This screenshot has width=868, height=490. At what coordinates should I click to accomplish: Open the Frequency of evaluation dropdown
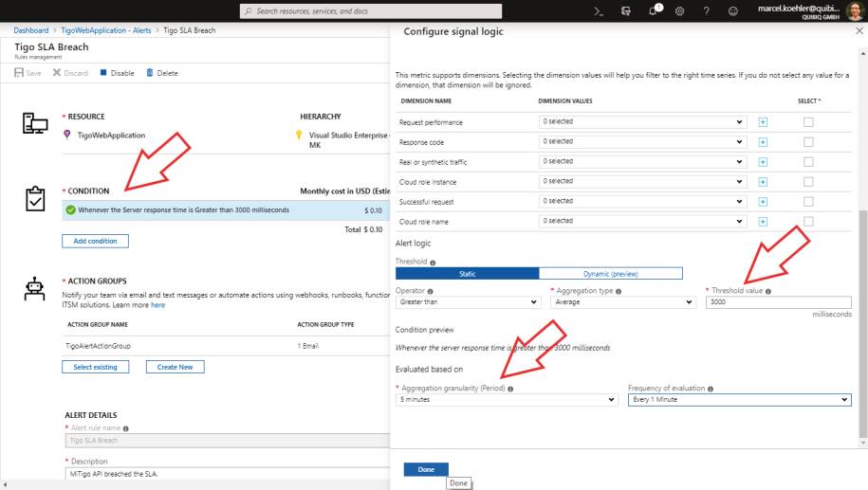coord(740,399)
